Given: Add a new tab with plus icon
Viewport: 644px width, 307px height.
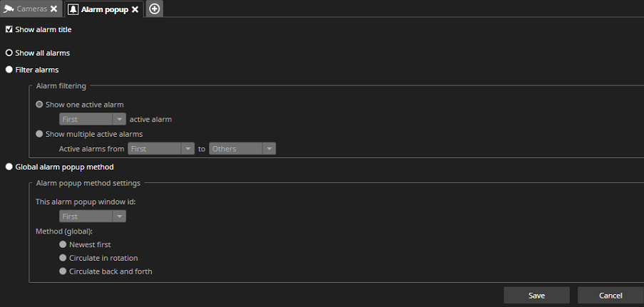Looking at the screenshot, I should [155, 9].
